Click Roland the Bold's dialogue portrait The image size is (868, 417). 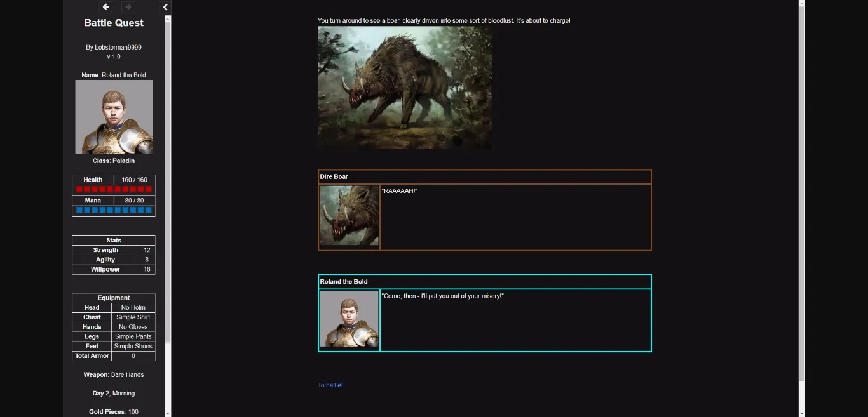349,319
